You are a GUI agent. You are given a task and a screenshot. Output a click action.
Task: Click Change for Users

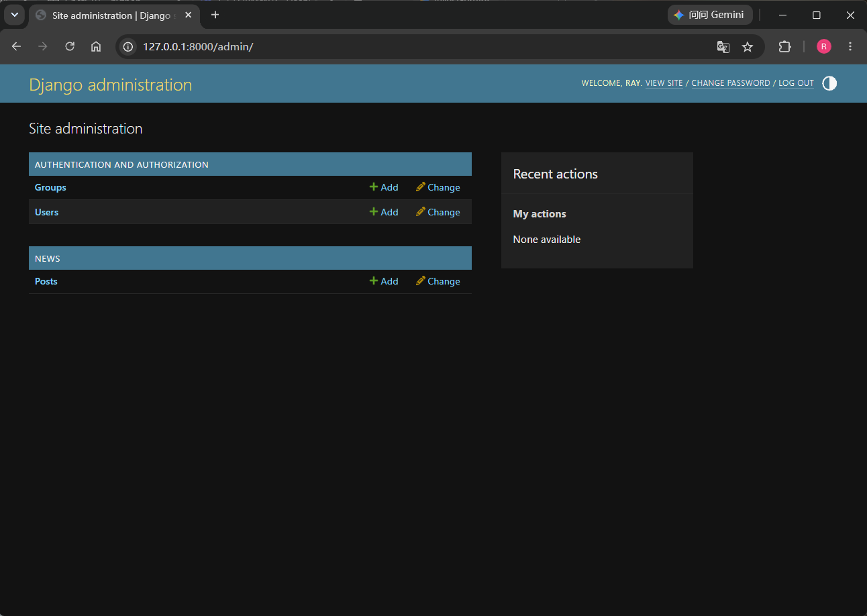click(438, 212)
